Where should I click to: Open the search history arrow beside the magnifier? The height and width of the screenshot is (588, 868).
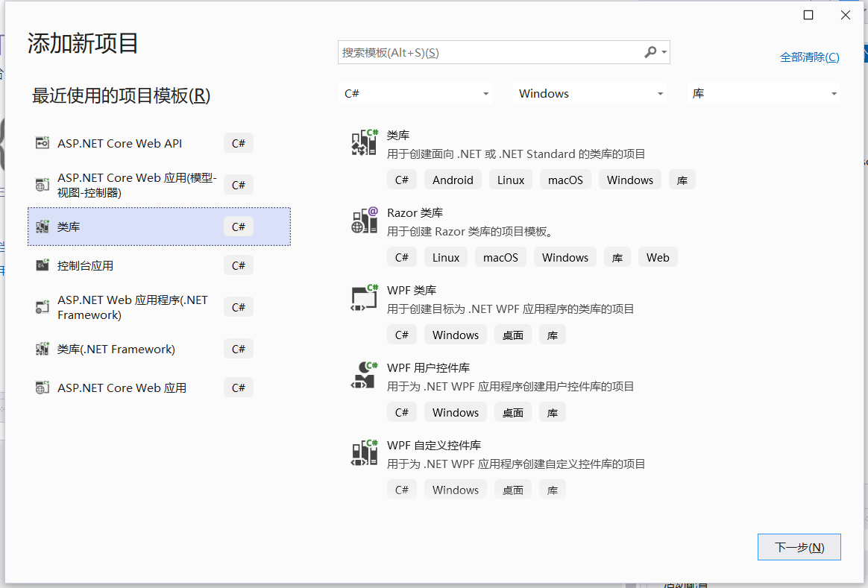coord(664,53)
